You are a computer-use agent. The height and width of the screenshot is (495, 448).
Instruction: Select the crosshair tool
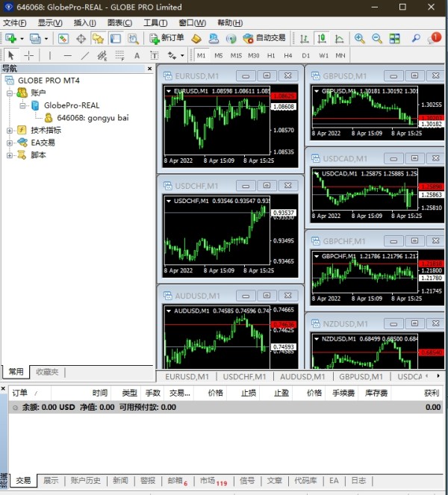tap(28, 55)
